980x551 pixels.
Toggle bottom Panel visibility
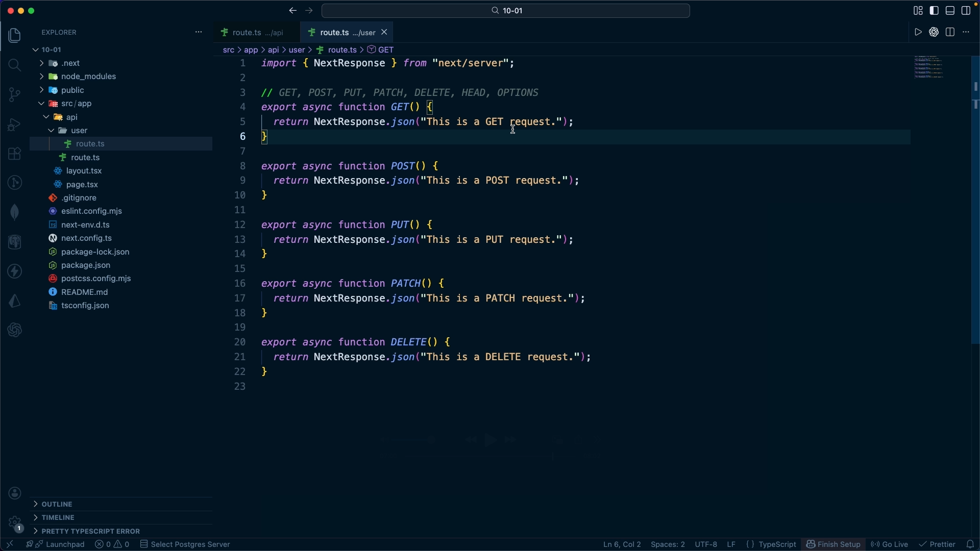950,11
